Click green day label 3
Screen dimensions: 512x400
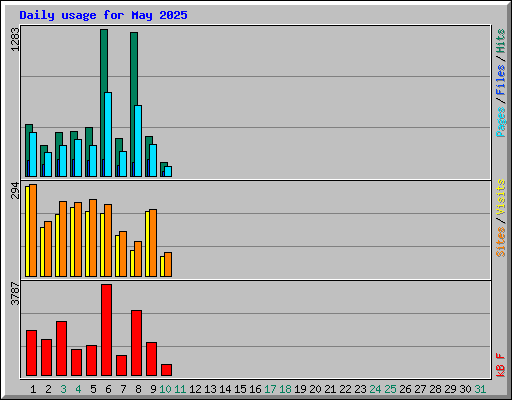[x=63, y=389]
